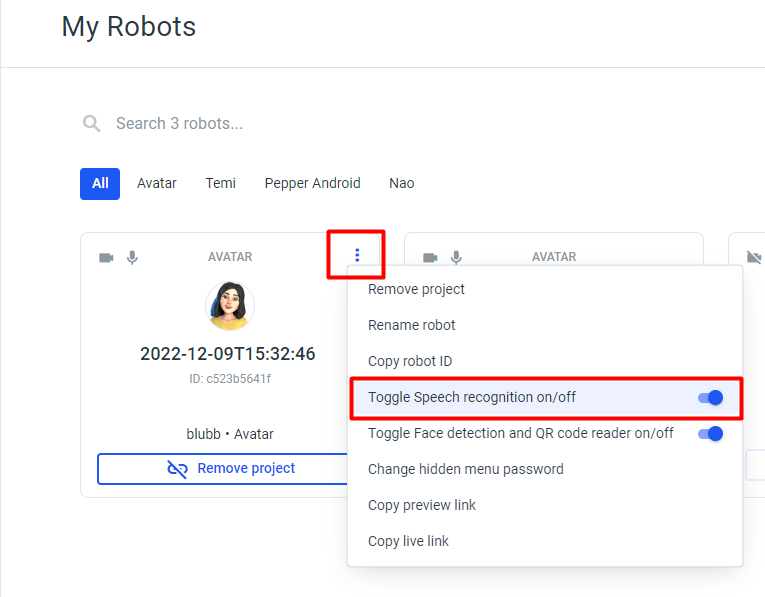Click the AVATAR label on first card
Viewport: 765px width, 597px height.
230,257
